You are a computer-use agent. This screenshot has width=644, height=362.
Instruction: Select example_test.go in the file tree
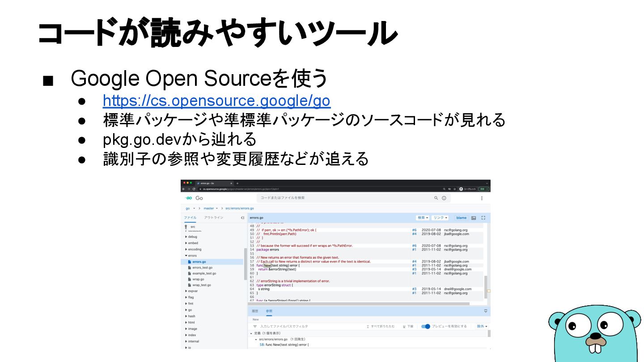(204, 273)
